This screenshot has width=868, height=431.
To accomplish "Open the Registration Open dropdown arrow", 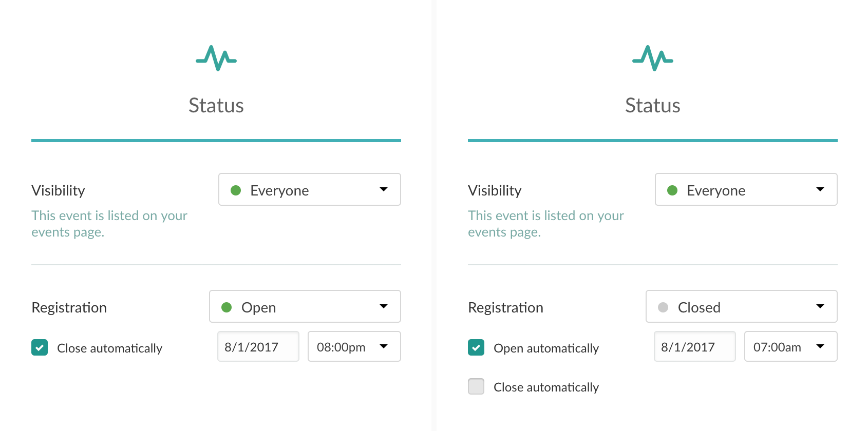I will pyautogui.click(x=383, y=306).
